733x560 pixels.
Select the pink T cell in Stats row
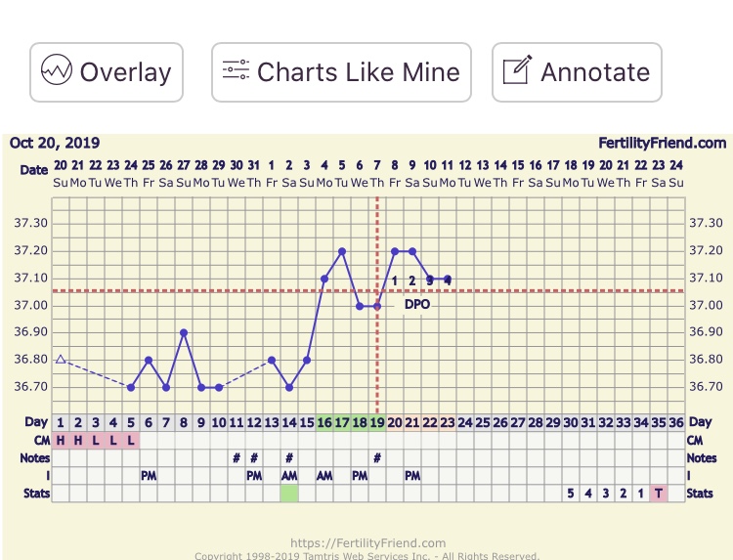pyautogui.click(x=659, y=494)
